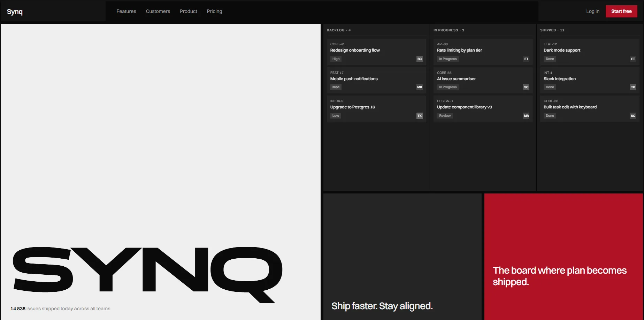Click MR avatar on Mobile push notifications card
This screenshot has width=644, height=320.
click(x=420, y=87)
